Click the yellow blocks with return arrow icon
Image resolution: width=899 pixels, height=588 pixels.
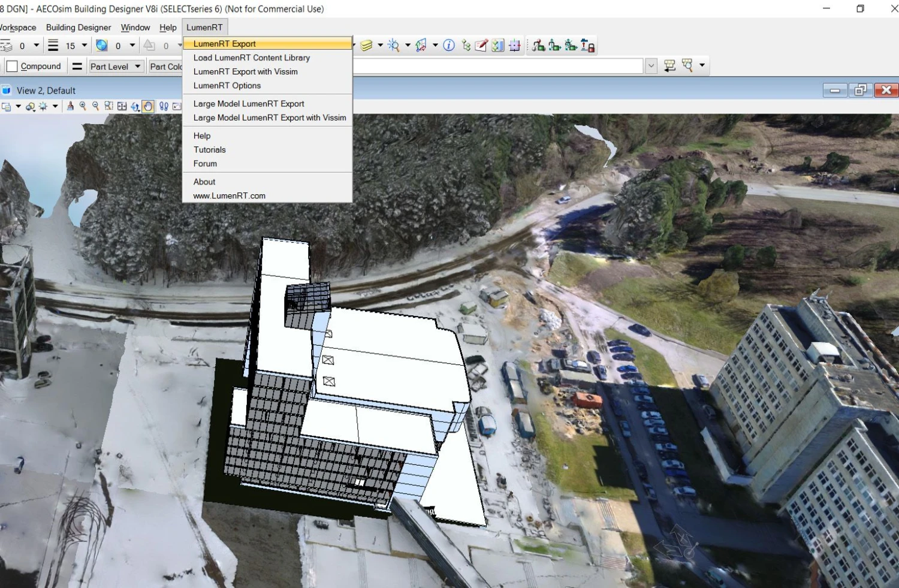[669, 66]
